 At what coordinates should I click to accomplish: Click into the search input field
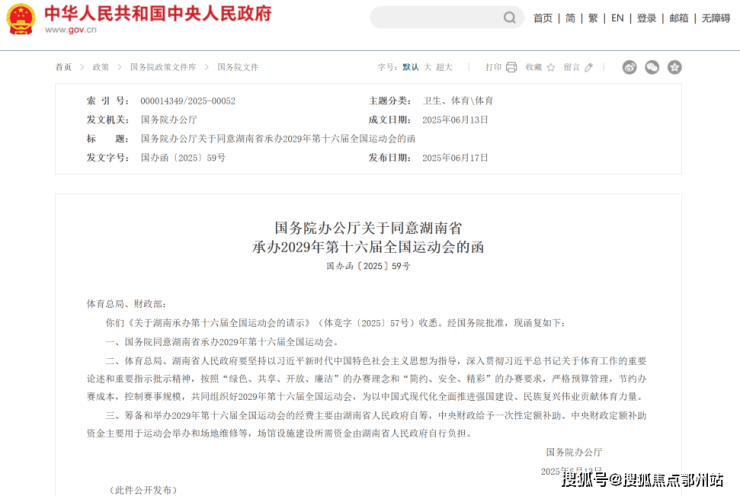pyautogui.click(x=435, y=18)
